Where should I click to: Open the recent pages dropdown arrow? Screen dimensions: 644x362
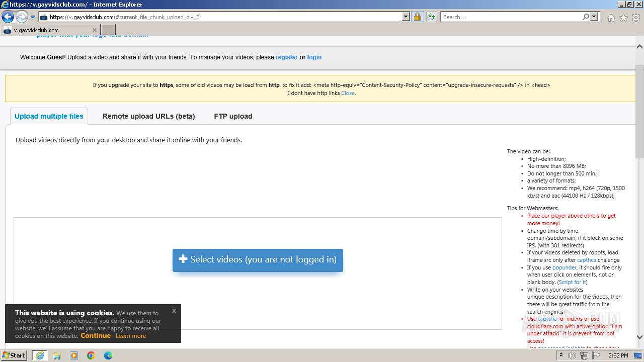tap(33, 17)
